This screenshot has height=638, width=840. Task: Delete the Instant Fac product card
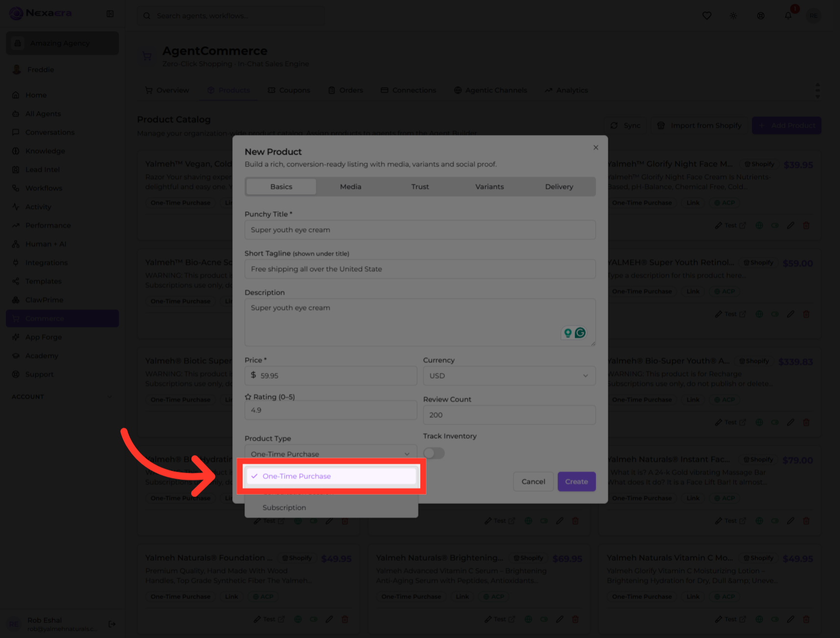806,521
